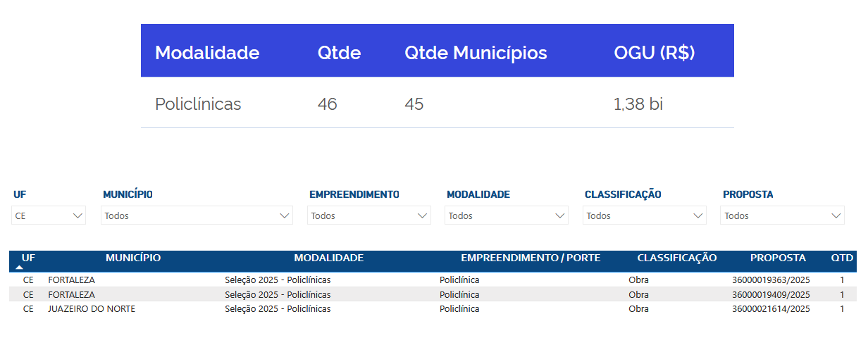
Task: Select proposal 36000019363/2025 in the table
Action: (771, 280)
